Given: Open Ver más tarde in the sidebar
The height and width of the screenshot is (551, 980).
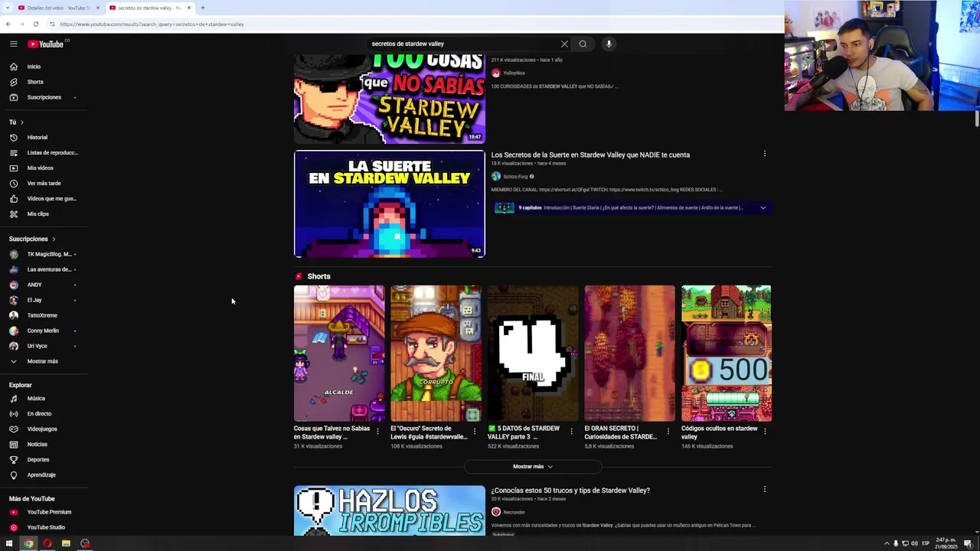Looking at the screenshot, I should (44, 183).
